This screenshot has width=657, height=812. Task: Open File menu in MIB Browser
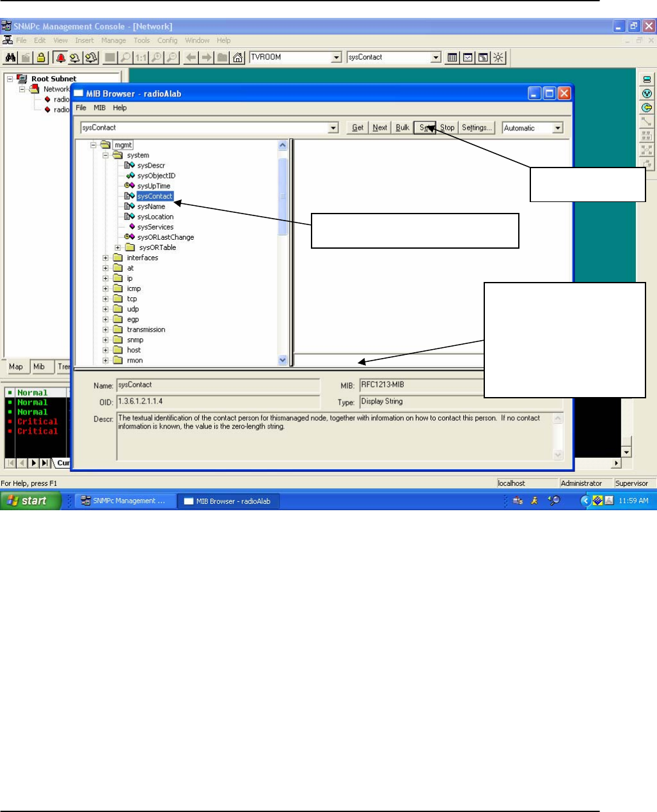pyautogui.click(x=81, y=108)
